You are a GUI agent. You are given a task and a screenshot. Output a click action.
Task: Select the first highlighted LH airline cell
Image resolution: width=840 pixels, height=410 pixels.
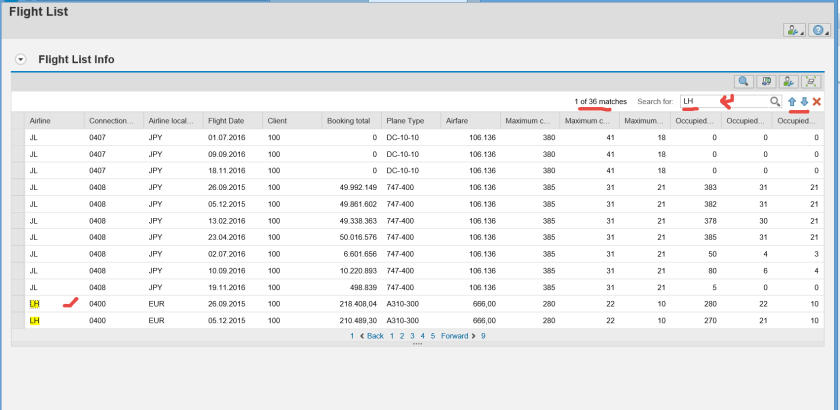coord(35,302)
